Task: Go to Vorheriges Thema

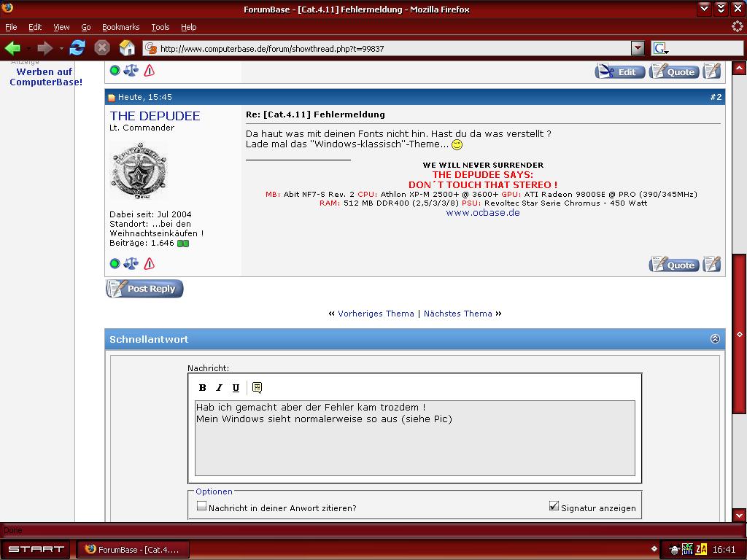Action: (376, 314)
